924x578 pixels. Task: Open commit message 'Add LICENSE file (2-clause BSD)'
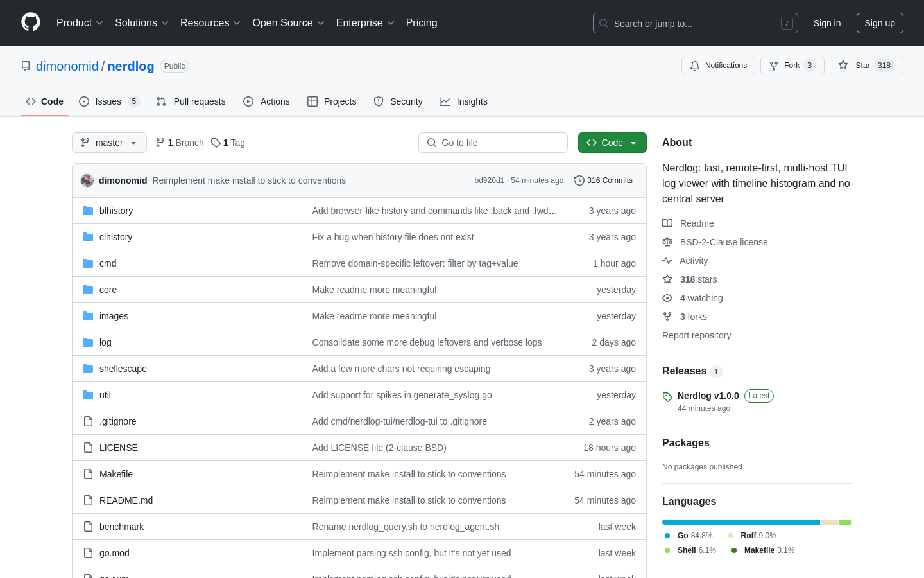(379, 448)
